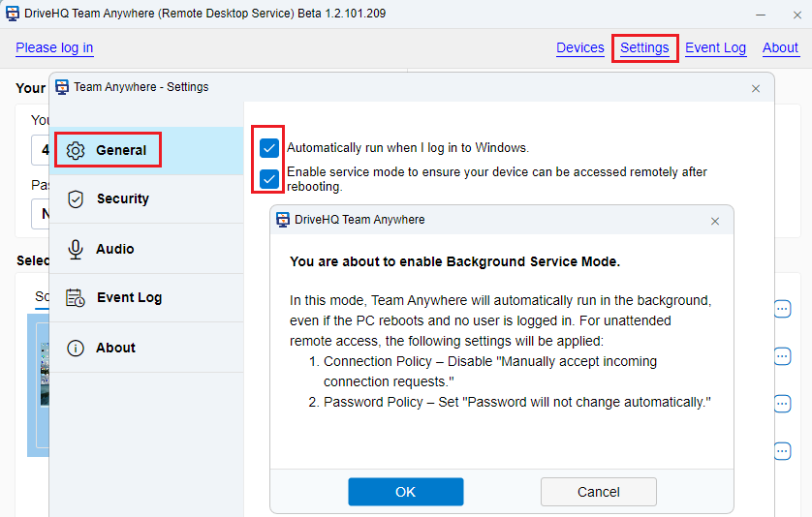
Task: Go to Devices in the top navigation
Action: [579, 47]
